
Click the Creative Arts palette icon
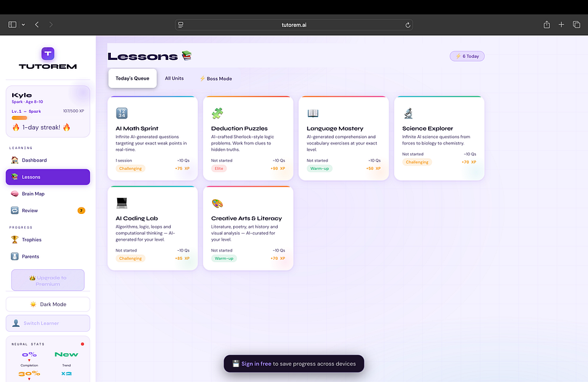217,203
